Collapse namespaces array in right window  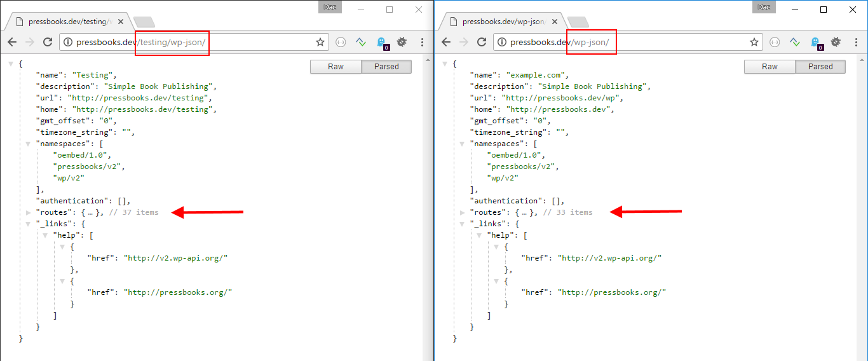(x=463, y=144)
